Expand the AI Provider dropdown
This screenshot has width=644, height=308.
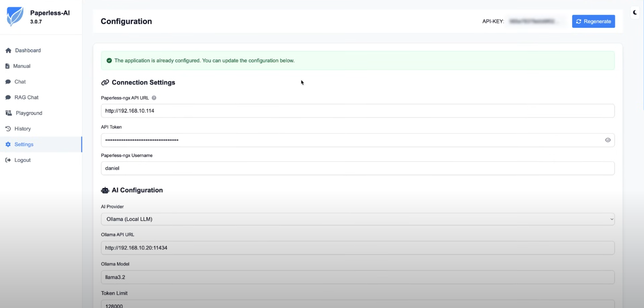357,219
